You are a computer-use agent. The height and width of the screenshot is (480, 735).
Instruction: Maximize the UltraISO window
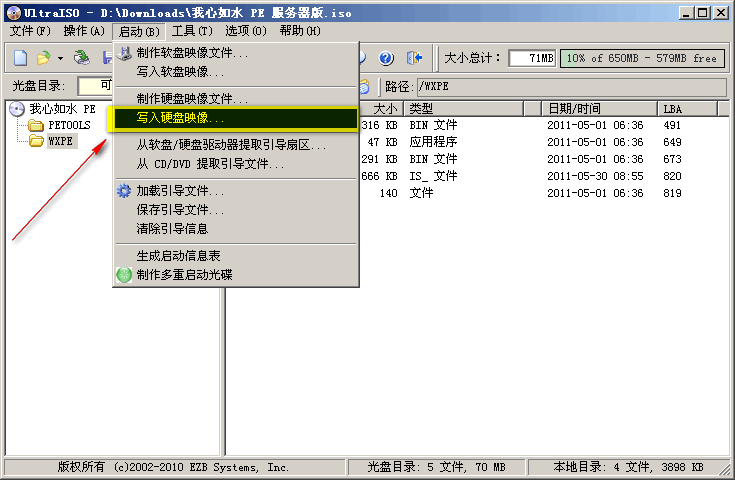pyautogui.click(x=703, y=13)
